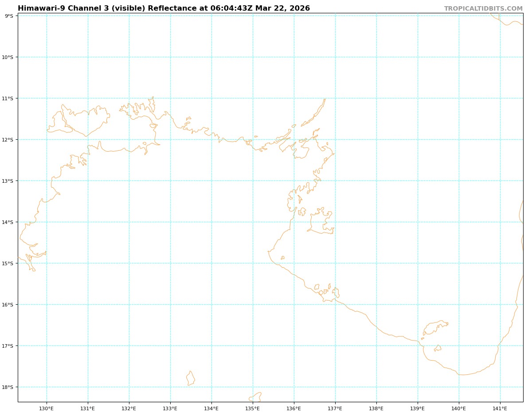
Task: Click grid intersection of 135°E and 13°S
Action: pyautogui.click(x=253, y=181)
